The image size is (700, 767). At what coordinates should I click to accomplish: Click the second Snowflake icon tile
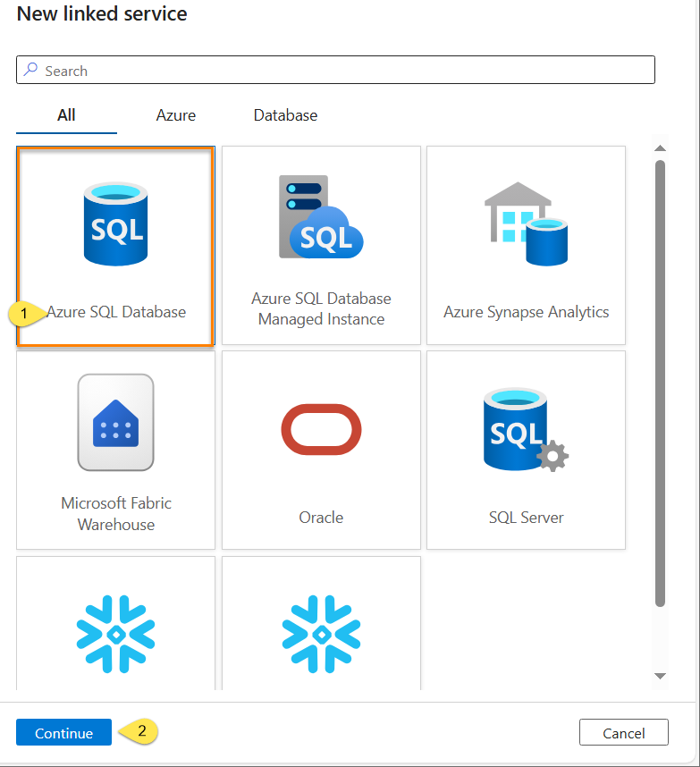pos(321,623)
